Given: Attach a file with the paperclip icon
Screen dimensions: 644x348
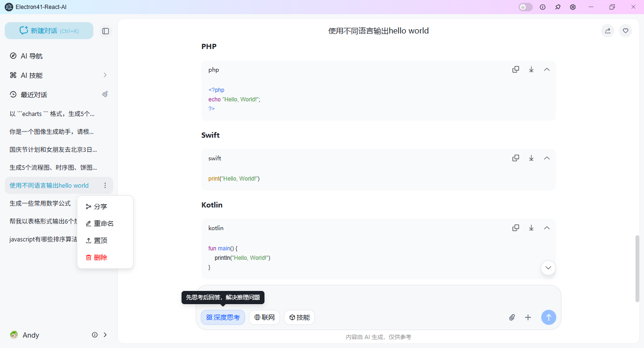Looking at the screenshot, I should click(512, 317).
